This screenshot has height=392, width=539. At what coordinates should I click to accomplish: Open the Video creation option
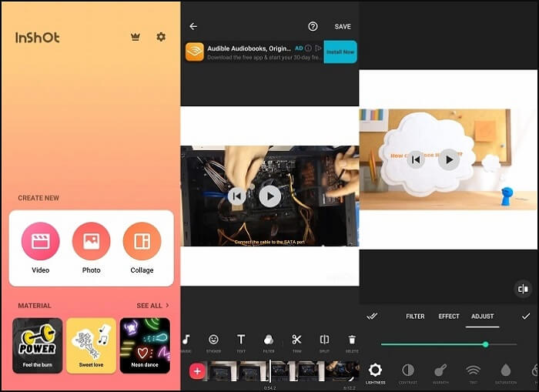41,242
